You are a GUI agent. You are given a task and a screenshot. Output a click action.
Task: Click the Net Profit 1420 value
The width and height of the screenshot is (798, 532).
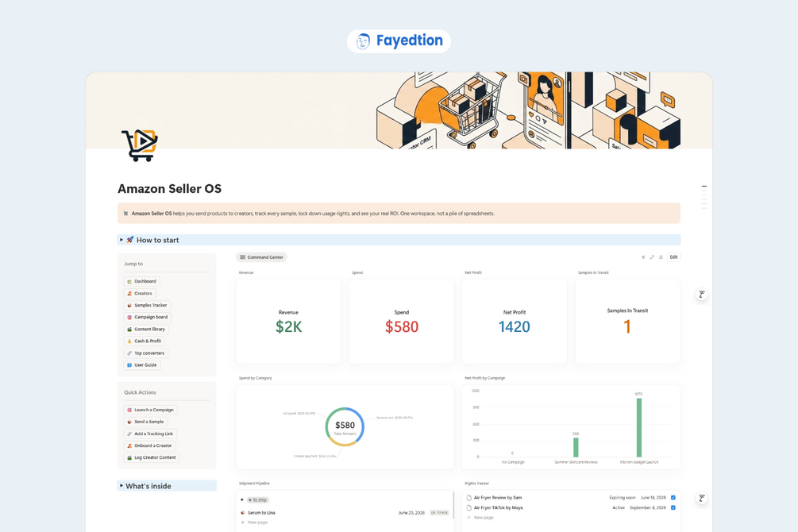tap(515, 327)
